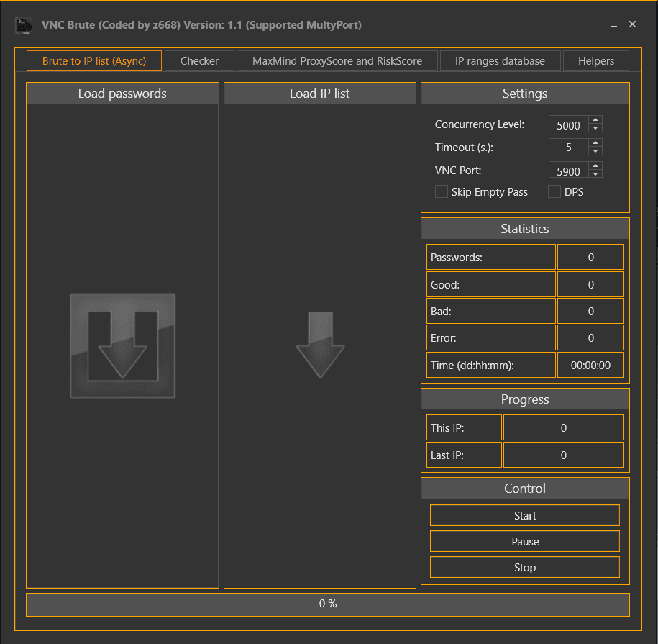Raise the Timeout value with up arrow
658x644 pixels.
595,143
